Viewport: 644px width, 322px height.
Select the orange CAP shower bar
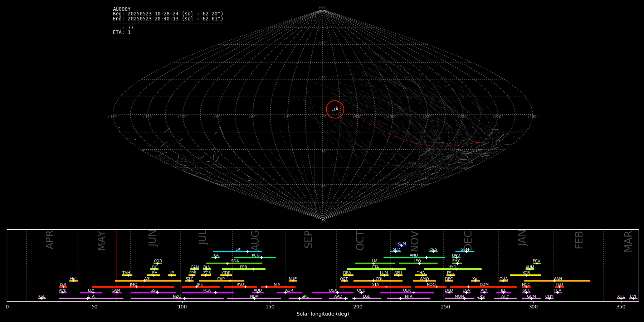pyautogui.click(x=222, y=281)
